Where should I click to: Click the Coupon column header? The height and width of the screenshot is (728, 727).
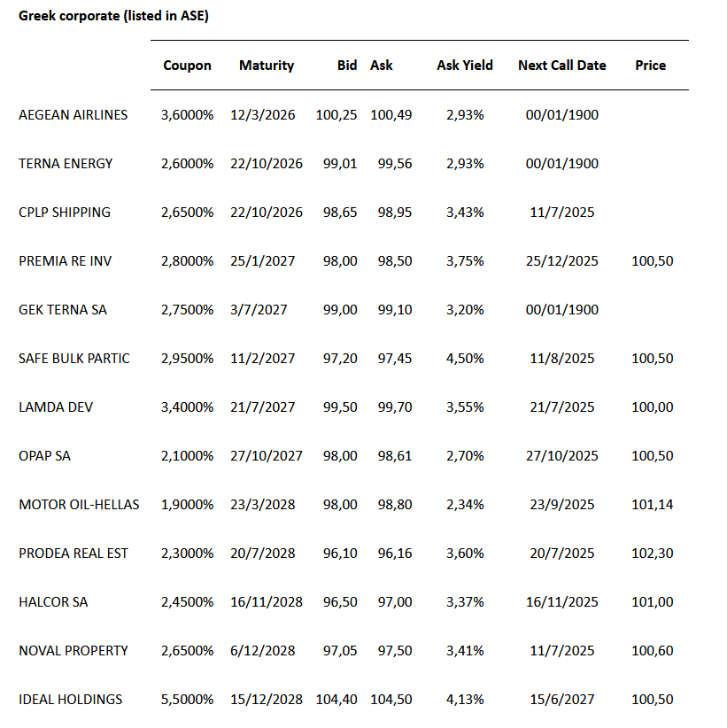[188, 66]
